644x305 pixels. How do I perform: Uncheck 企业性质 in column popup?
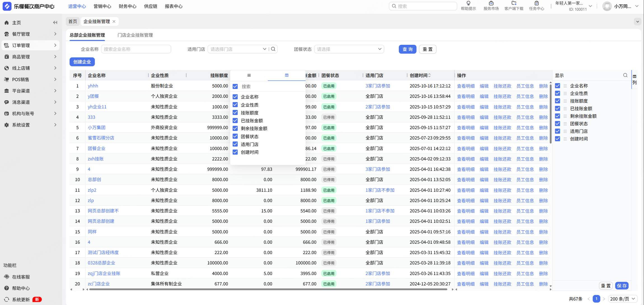(235, 105)
